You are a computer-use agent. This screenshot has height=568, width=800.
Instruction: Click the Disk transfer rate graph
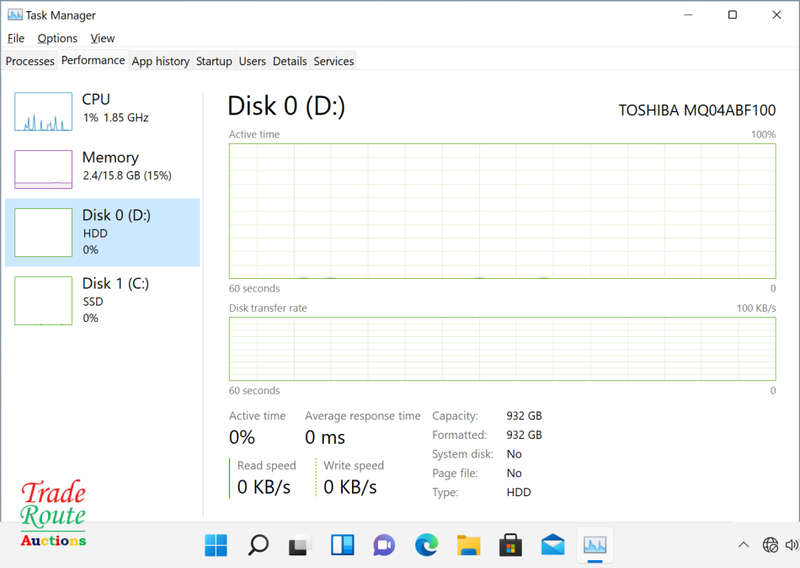click(503, 349)
